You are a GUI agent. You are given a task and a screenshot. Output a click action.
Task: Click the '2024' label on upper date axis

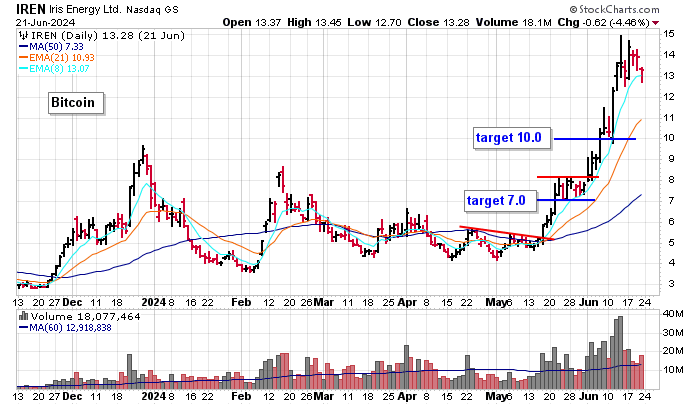tap(154, 302)
